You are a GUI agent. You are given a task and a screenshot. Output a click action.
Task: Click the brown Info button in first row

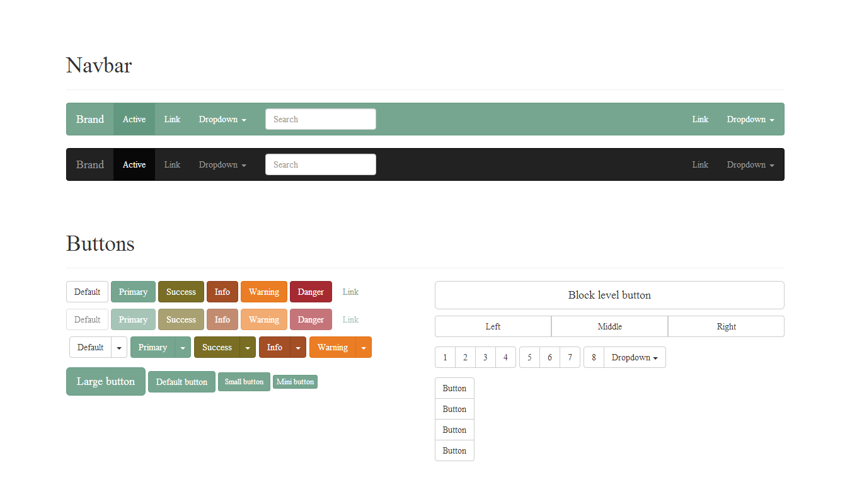click(x=222, y=292)
